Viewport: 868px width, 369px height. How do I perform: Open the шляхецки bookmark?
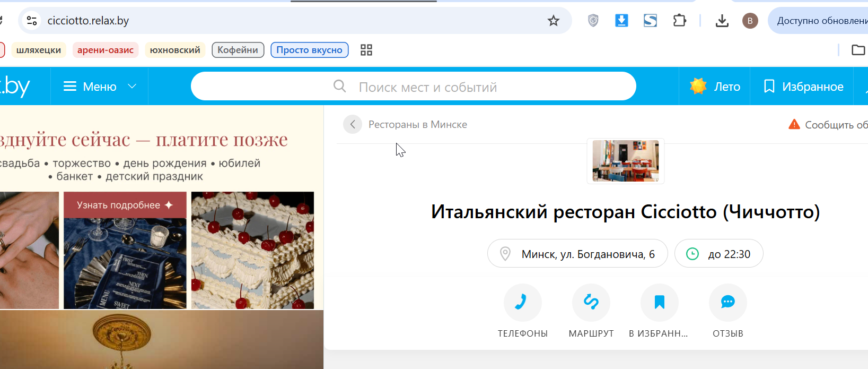[x=39, y=50]
